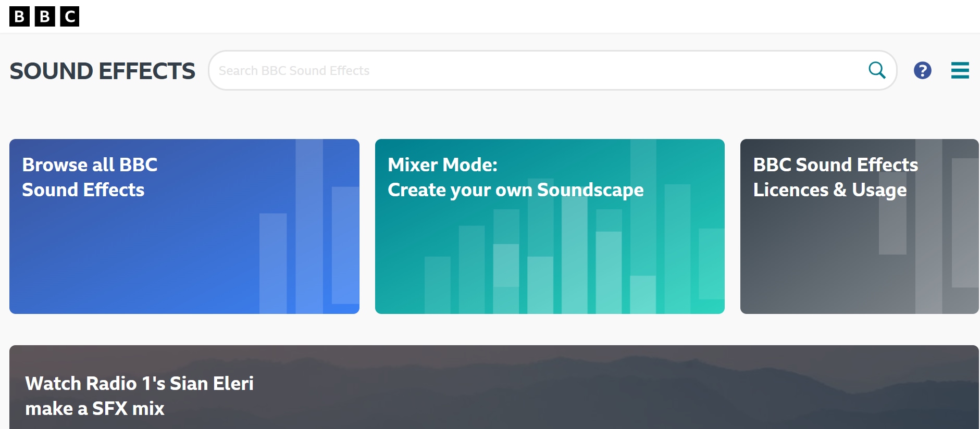
Task: Click the SOUND EFFECTS heading
Action: point(102,71)
